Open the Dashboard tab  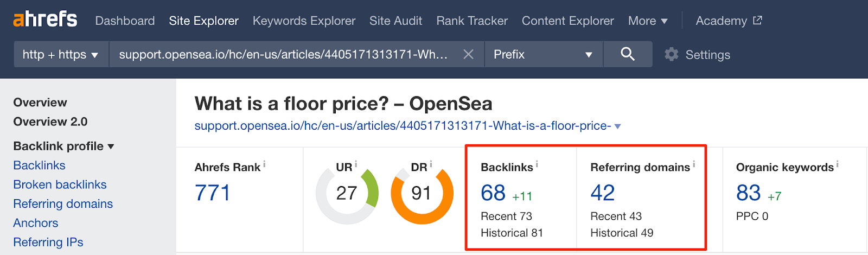(x=125, y=21)
